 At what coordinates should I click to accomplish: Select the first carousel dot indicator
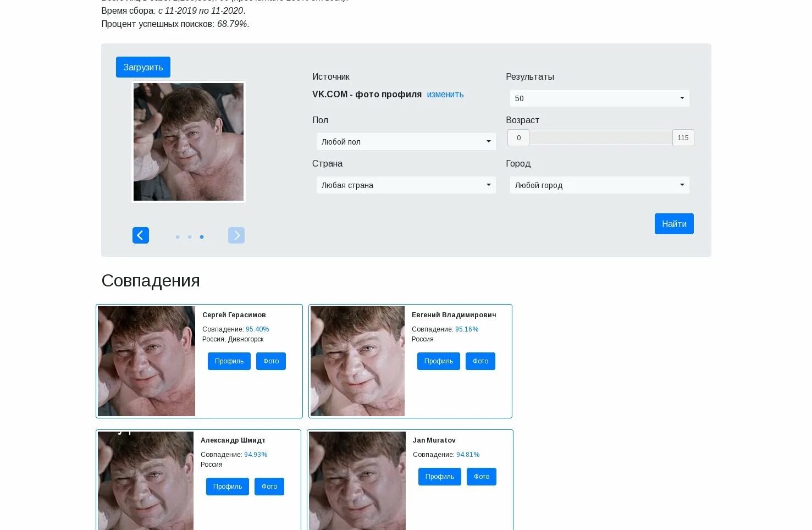(178, 237)
